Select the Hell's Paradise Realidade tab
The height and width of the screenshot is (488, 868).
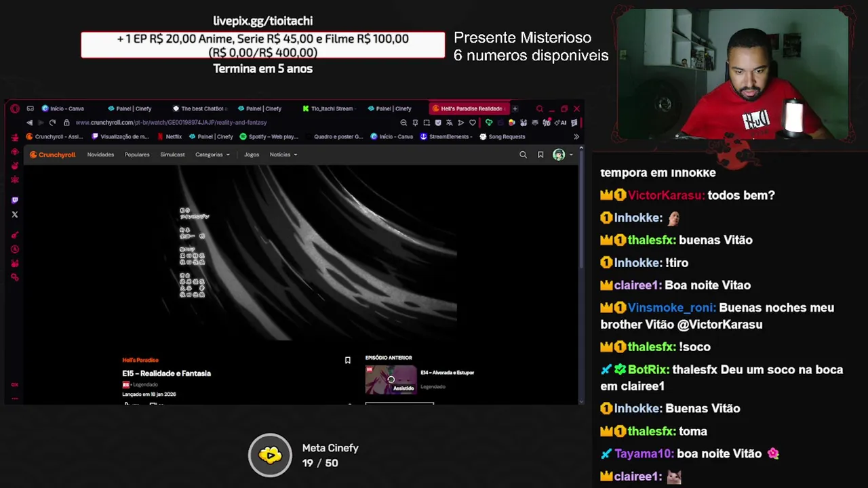(468, 108)
